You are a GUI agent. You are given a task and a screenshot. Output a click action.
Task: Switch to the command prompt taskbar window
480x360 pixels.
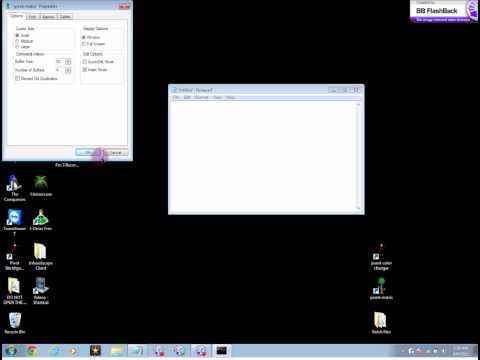coord(221,351)
